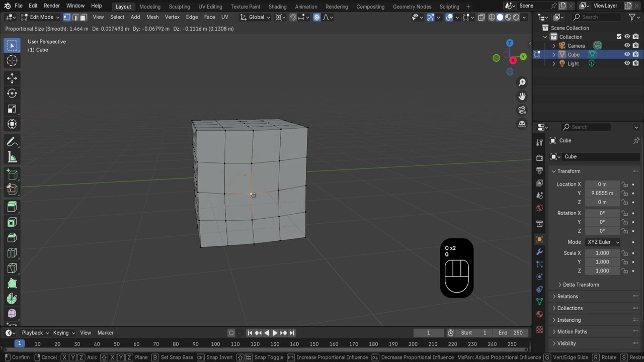
Task: Enable edge select mode
Action: click(75, 17)
